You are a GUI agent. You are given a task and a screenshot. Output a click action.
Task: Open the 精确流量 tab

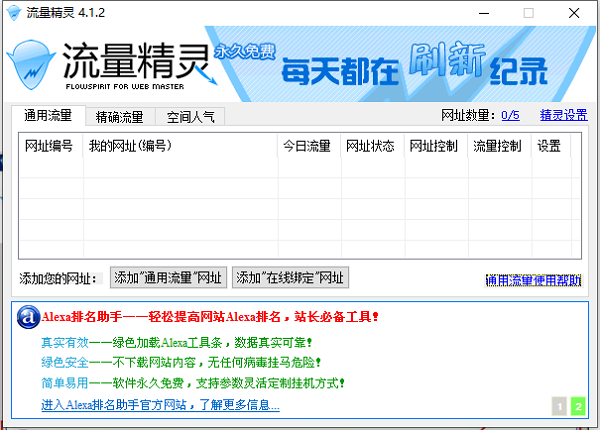point(120,117)
